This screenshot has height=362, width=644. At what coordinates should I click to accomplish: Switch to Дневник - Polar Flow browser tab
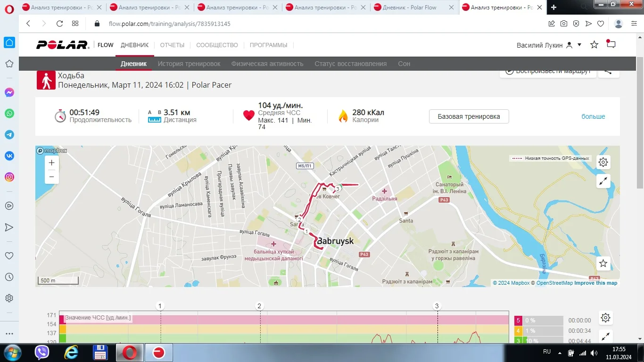(410, 8)
